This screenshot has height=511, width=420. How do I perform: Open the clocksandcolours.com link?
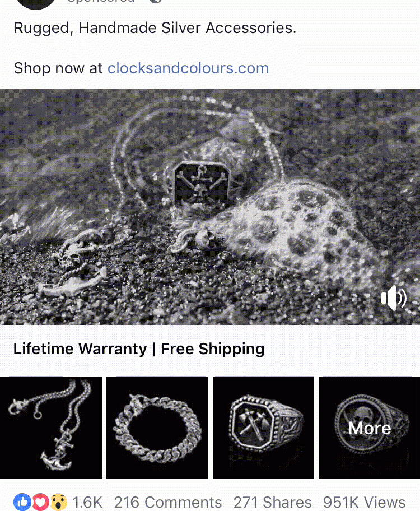pos(188,68)
